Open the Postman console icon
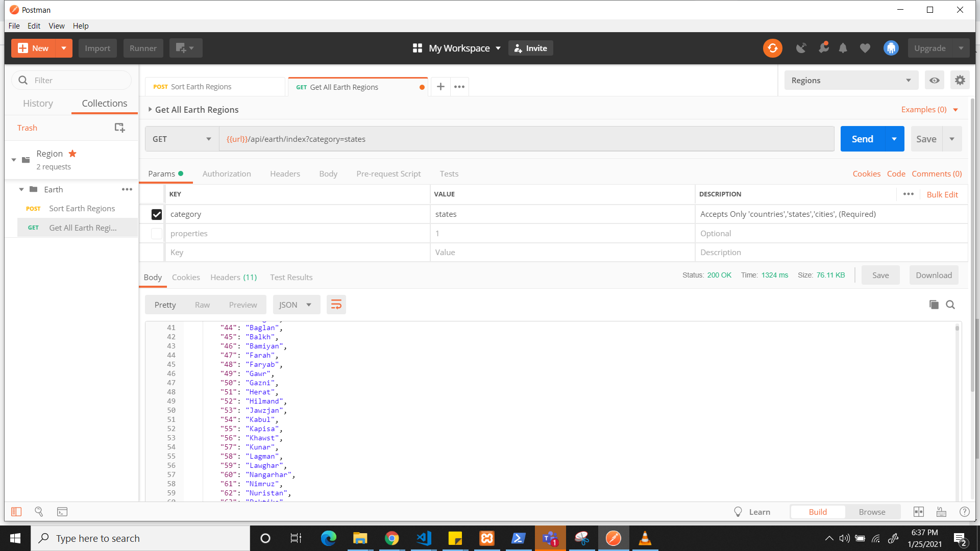 tap(62, 512)
